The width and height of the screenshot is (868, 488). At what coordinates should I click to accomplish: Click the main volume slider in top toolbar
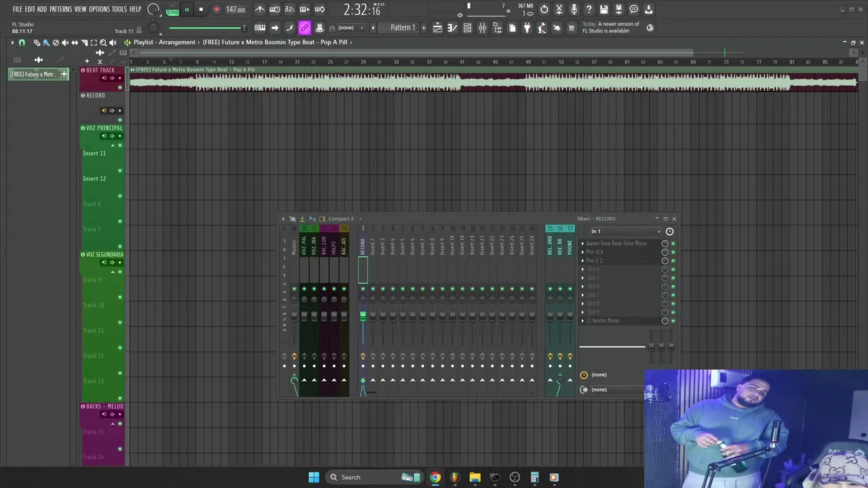pos(207,28)
